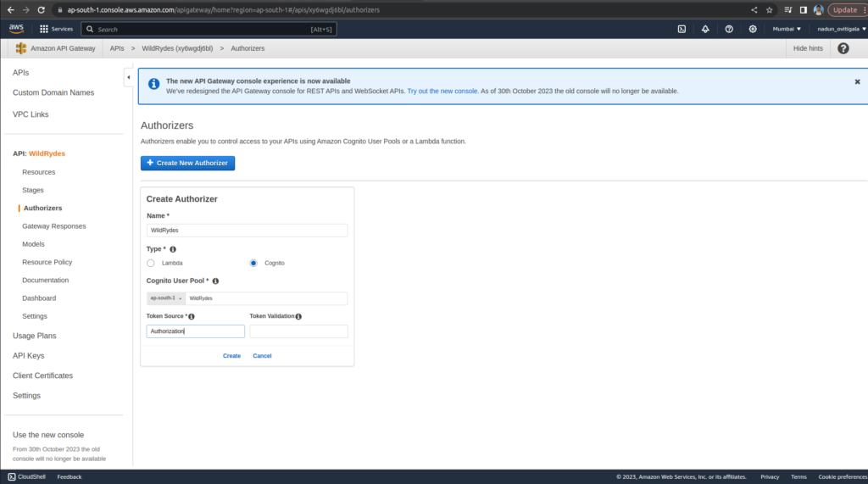Click the Cognito User Pool WildRydes field
This screenshot has height=484, width=868.
point(266,298)
